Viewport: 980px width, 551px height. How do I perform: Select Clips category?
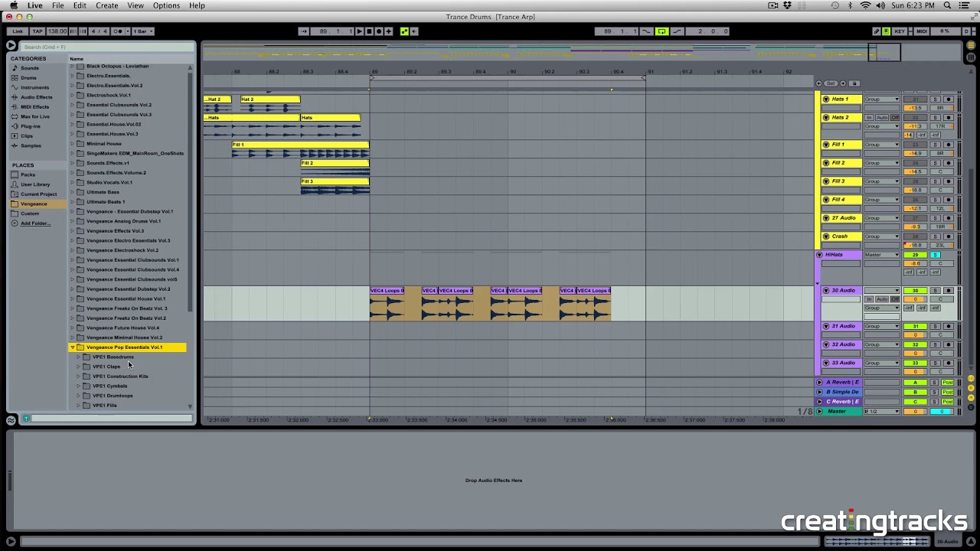click(x=26, y=135)
